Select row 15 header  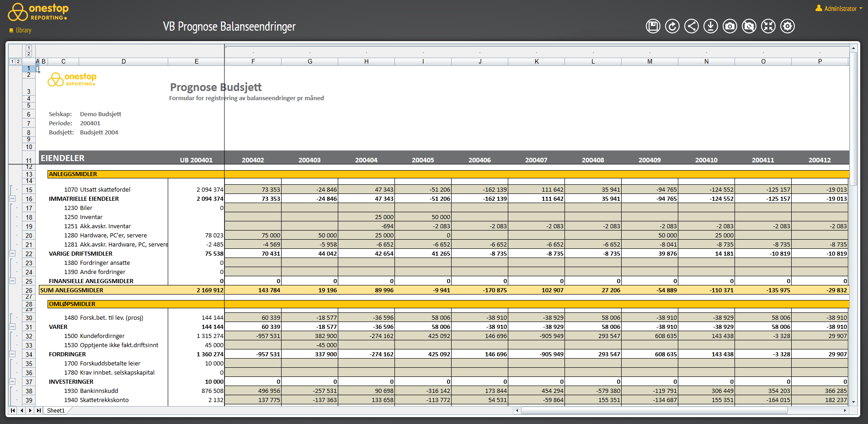[29, 189]
